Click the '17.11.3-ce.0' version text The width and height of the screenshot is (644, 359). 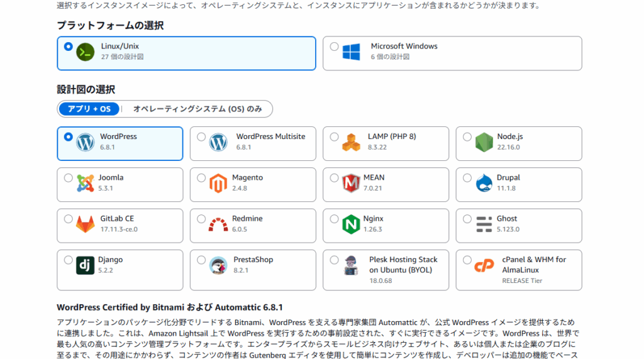[x=119, y=229]
